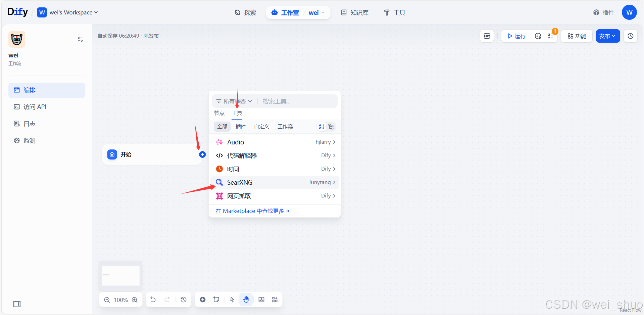Select the pointer cursor tool
Image resolution: width=644 pixels, height=315 pixels.
click(232, 299)
